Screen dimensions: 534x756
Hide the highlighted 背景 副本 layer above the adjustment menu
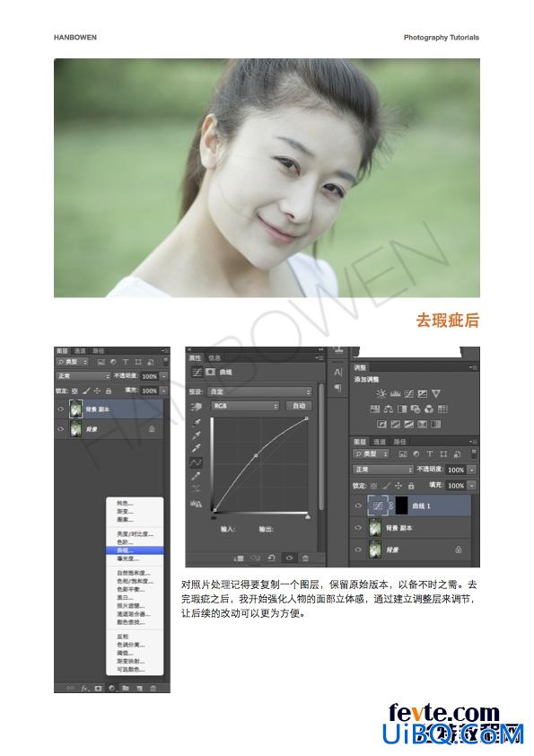[x=61, y=409]
